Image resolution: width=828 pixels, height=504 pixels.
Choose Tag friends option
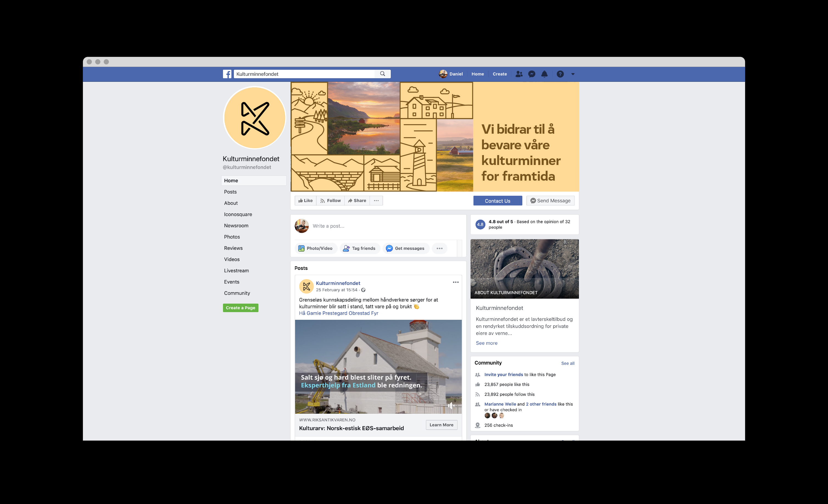click(x=359, y=248)
